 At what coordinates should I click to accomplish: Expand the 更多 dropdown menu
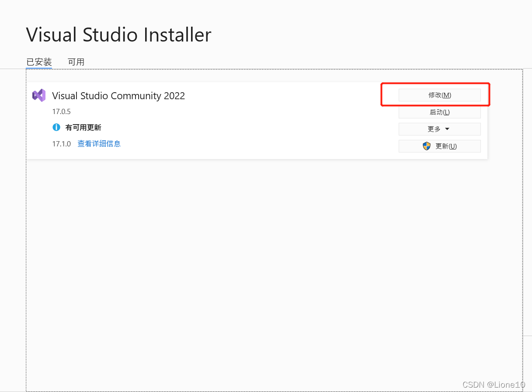pos(439,129)
